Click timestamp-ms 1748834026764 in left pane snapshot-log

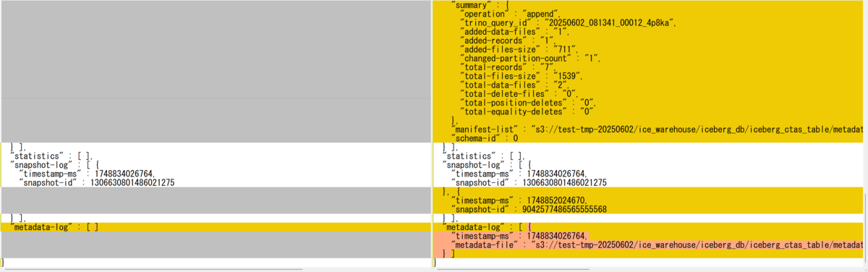[x=87, y=173]
